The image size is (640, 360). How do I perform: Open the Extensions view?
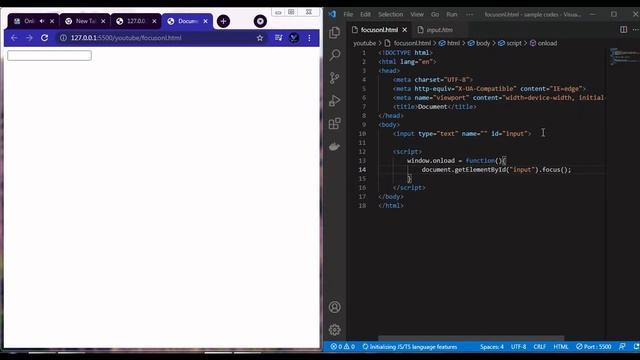(335, 123)
